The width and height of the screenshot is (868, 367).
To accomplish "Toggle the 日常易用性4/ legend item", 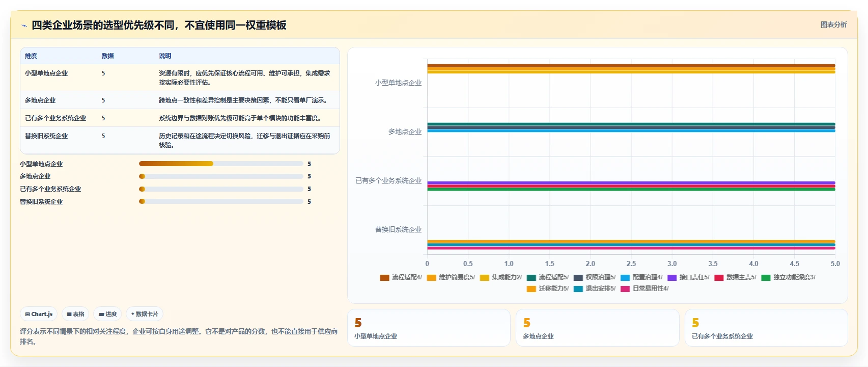I will click(x=644, y=289).
